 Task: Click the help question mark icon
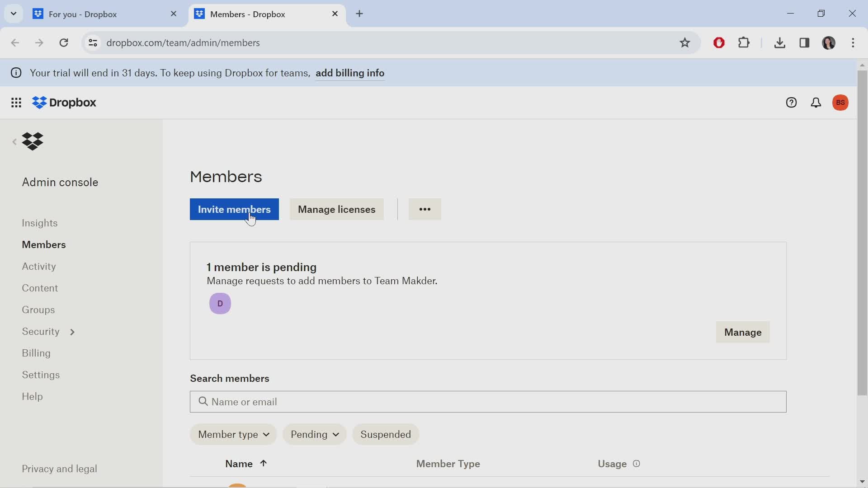[x=791, y=103]
